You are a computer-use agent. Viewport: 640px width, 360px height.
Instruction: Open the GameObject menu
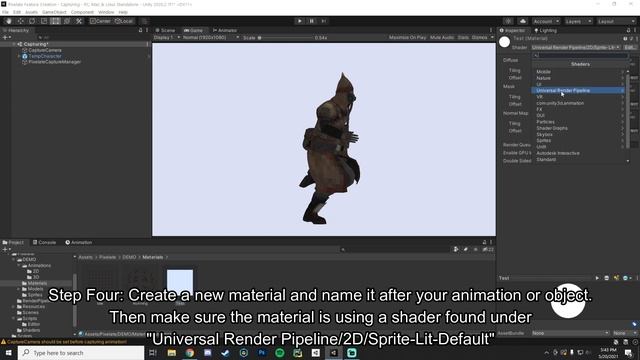[54, 12]
